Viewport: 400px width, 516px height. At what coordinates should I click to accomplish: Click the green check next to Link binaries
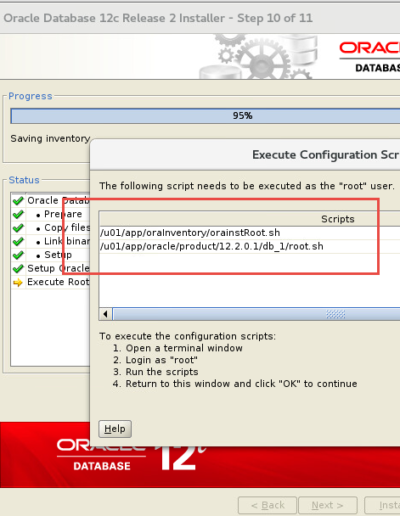[18, 241]
